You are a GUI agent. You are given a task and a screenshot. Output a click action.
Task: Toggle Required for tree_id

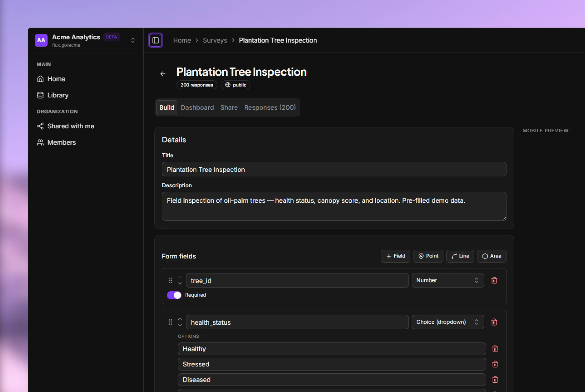[174, 295]
